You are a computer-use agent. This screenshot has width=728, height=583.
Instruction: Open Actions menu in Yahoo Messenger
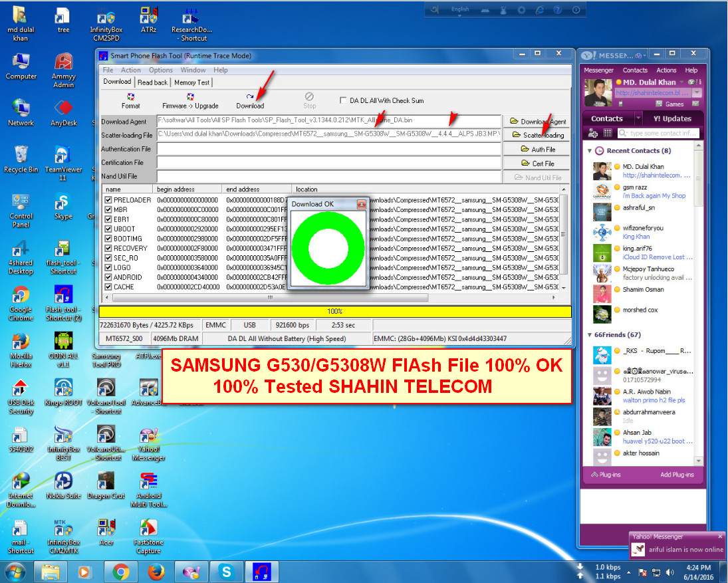[666, 70]
